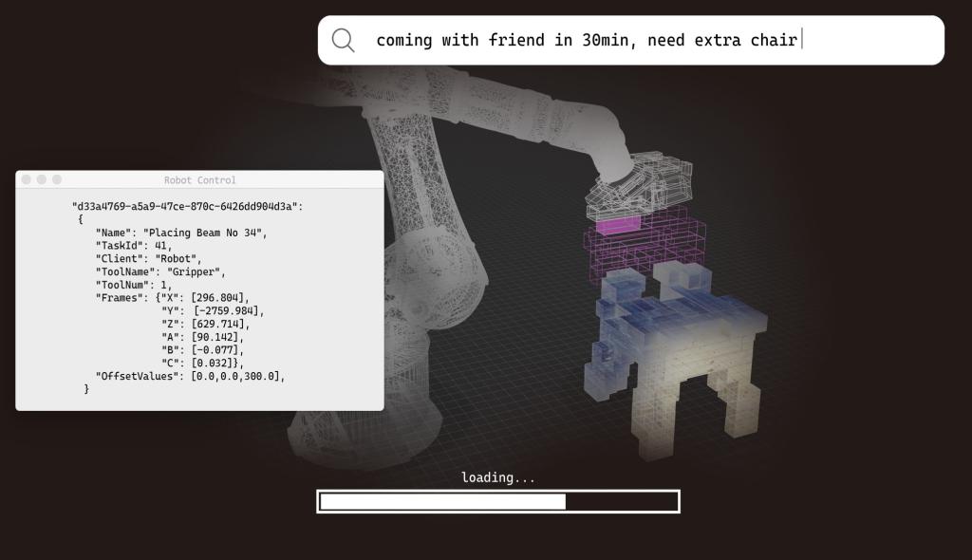The image size is (972, 560).
Task: Minimize the Robot Control window
Action: [x=42, y=179]
